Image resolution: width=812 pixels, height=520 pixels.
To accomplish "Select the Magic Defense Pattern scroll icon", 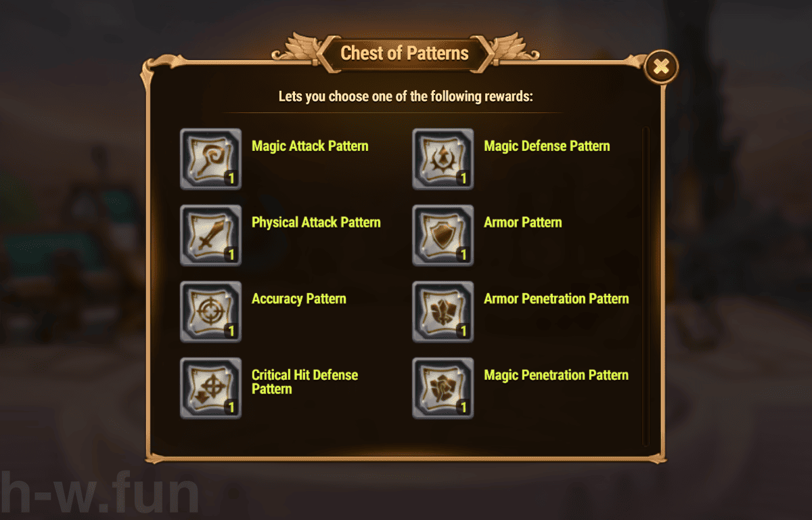I will coord(443,159).
